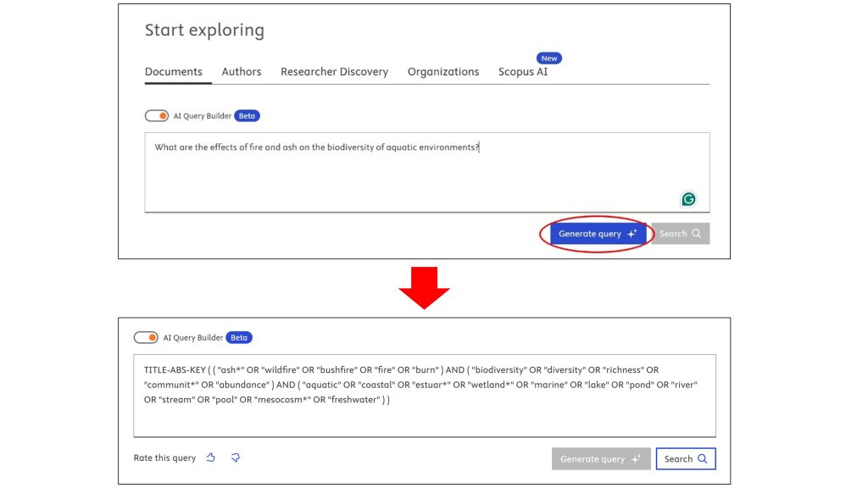Rate the generated query with thumbs down
The image size is (868, 488).
(x=236, y=458)
